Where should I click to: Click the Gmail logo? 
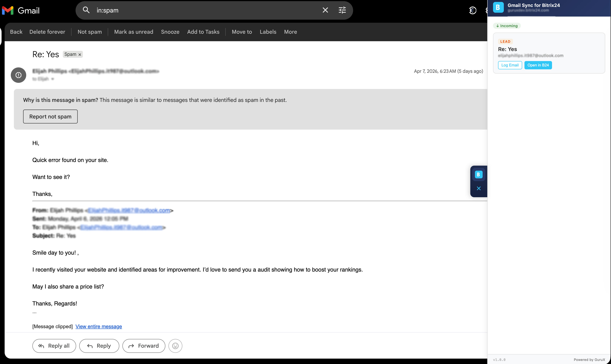tap(21, 10)
